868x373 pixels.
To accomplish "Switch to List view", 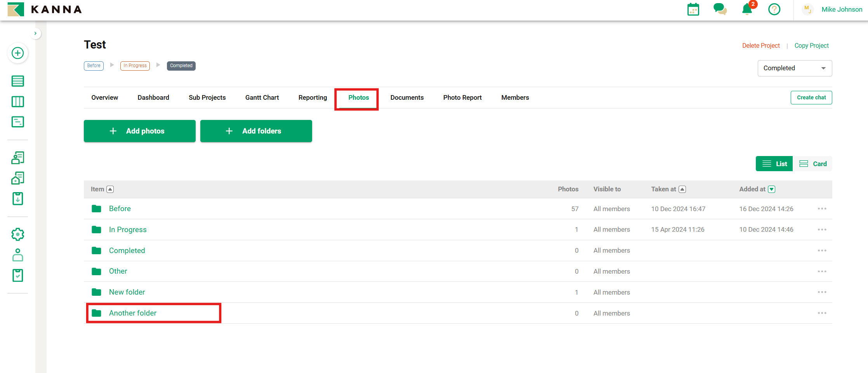I will point(774,164).
